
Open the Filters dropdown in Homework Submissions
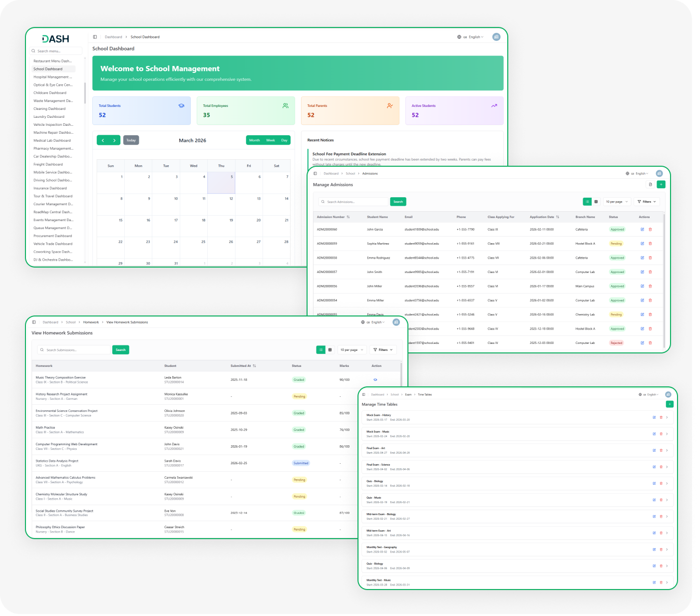click(383, 350)
